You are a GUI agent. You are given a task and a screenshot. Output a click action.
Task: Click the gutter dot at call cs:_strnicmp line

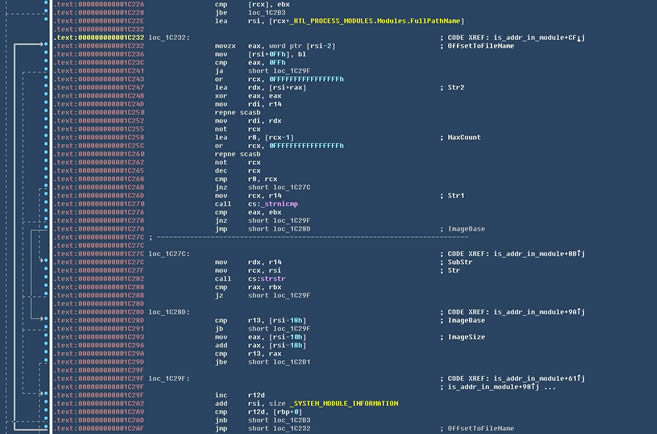[x=46, y=204]
